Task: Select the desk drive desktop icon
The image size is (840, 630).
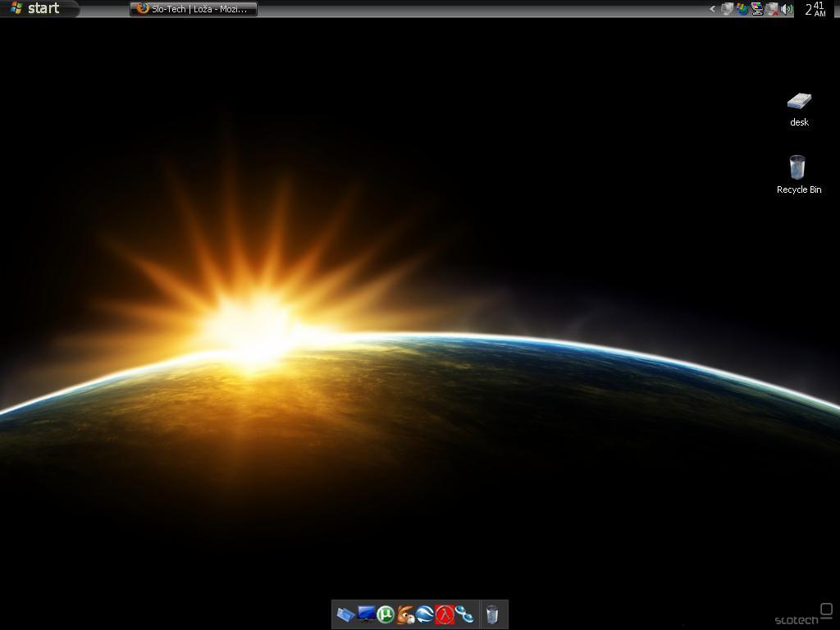Action: (799, 109)
